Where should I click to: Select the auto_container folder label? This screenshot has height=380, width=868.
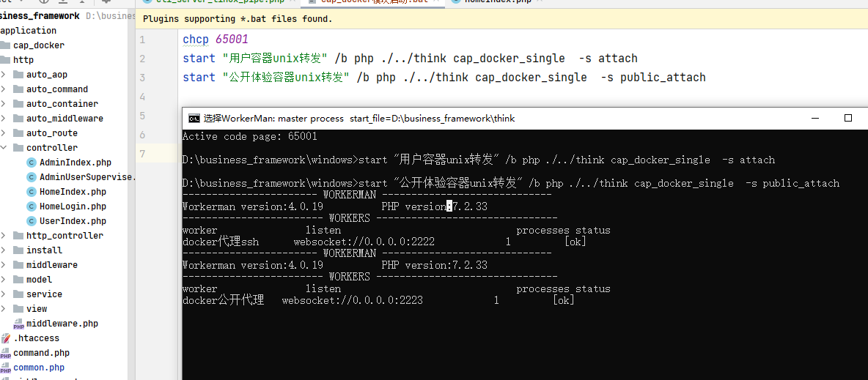[62, 104]
